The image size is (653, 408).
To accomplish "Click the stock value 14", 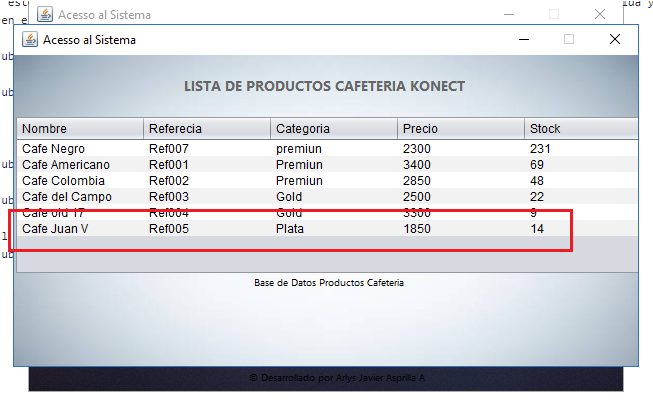I will [537, 229].
